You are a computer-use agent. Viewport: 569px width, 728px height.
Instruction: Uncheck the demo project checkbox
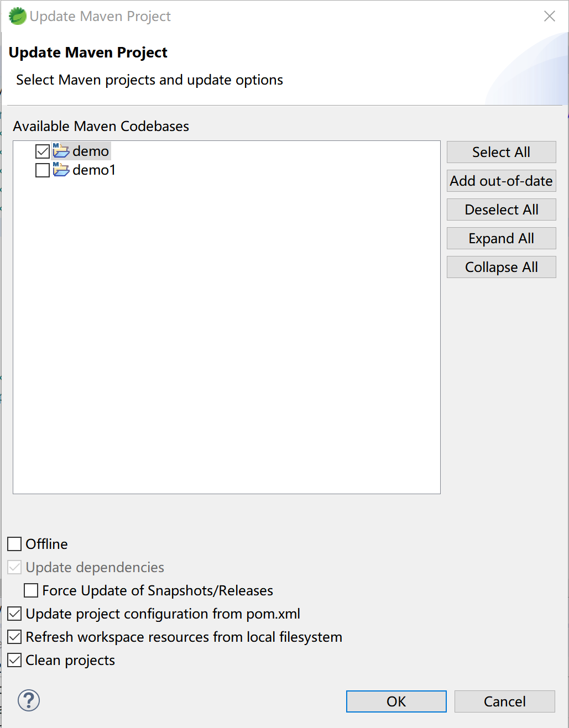43,151
